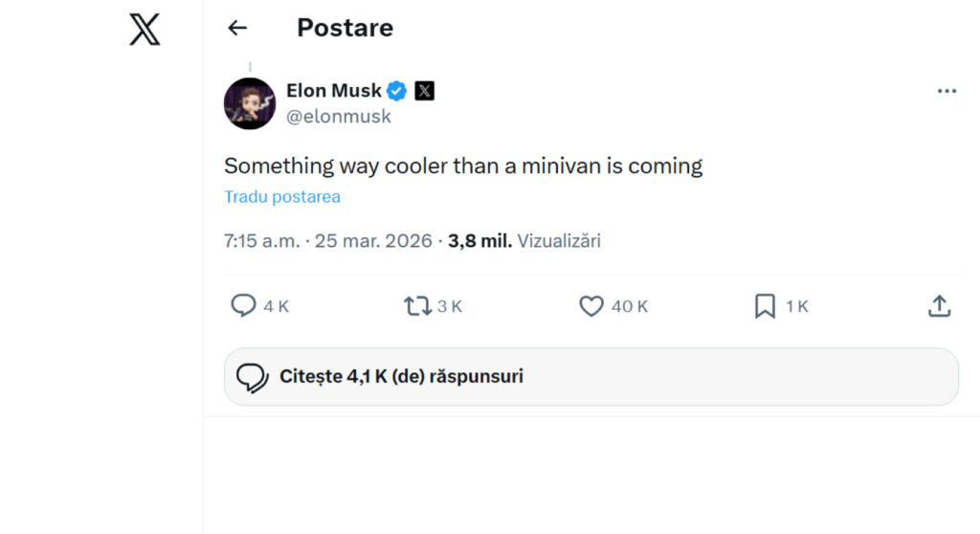Click the X affiliation badge
The height and width of the screenshot is (534, 980).
coord(425,92)
